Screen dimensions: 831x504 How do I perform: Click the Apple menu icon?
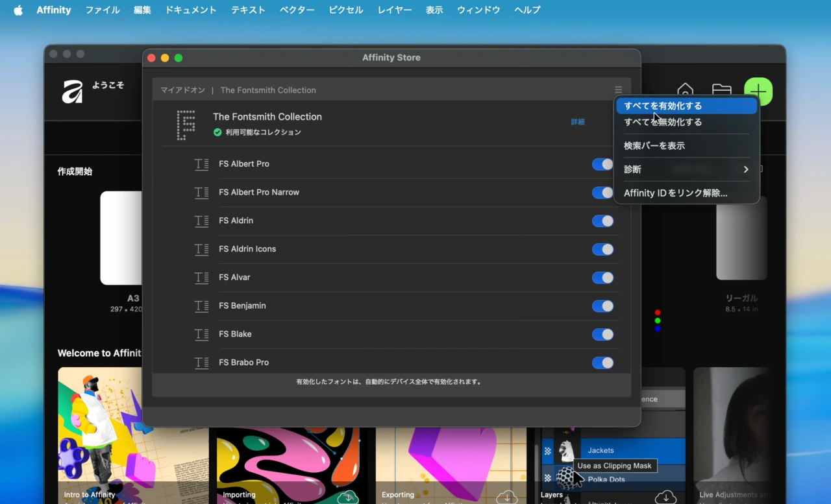tap(18, 10)
